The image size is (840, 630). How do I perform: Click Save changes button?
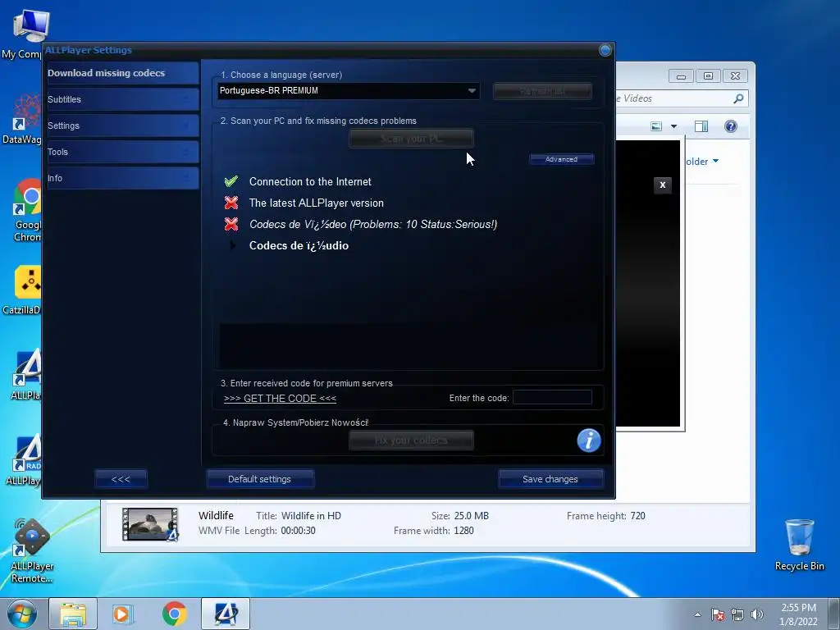550,479
